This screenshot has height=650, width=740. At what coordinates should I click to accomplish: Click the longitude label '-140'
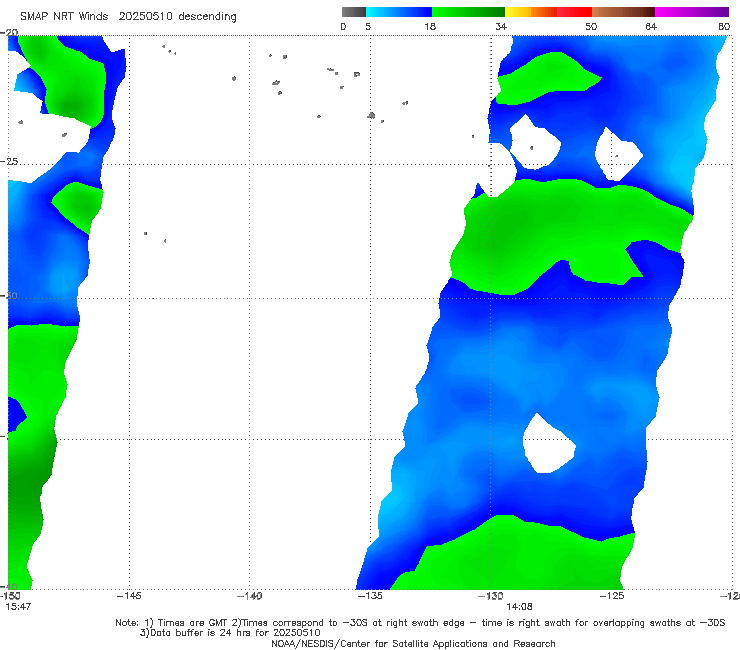(249, 596)
